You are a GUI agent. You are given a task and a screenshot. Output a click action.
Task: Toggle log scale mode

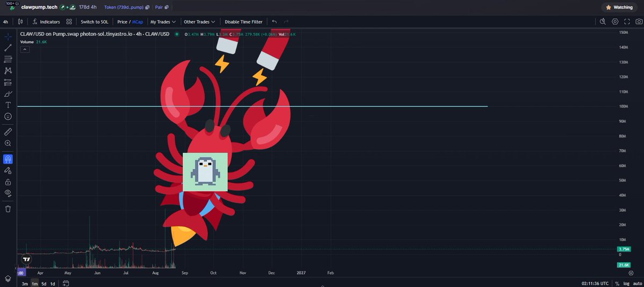(x=626, y=284)
